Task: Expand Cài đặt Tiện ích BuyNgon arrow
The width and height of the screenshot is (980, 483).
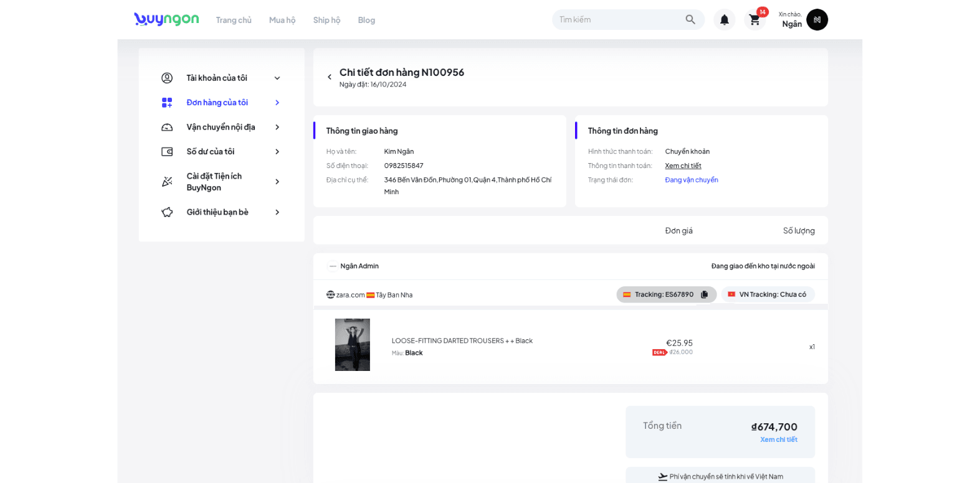Action: click(x=277, y=182)
